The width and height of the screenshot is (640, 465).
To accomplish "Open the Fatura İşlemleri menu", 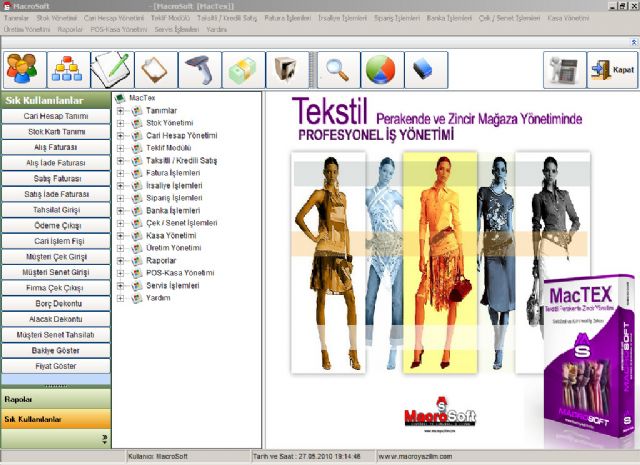I will (x=287, y=18).
